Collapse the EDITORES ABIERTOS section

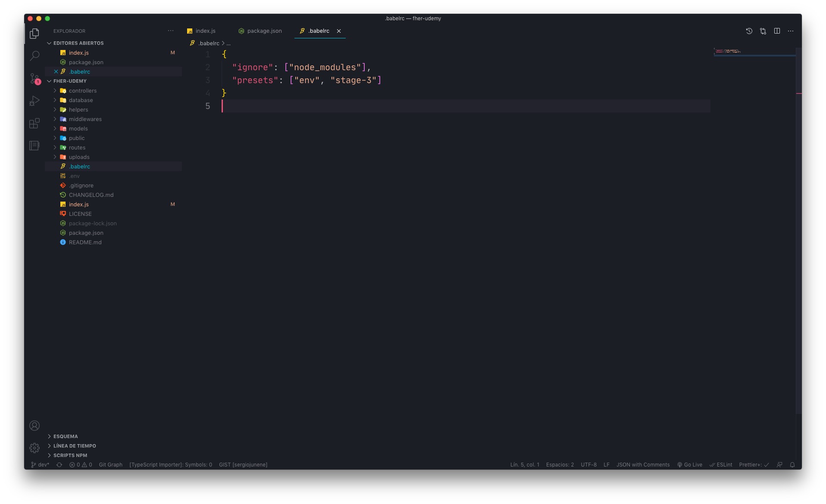tap(78, 43)
